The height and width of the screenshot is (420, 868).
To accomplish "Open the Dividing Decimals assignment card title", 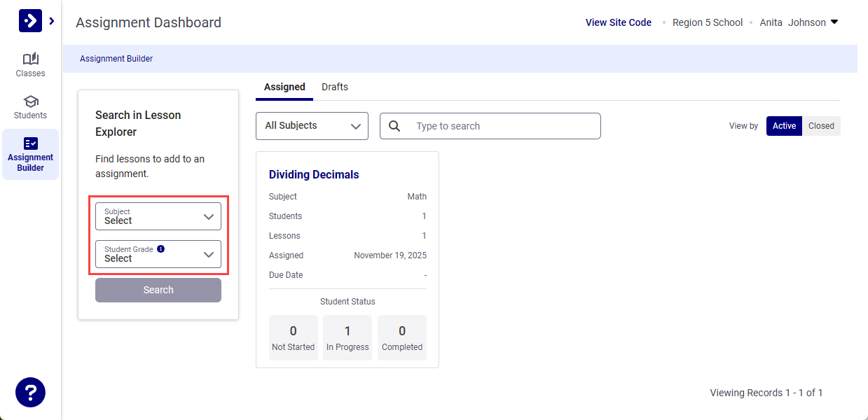I will (314, 174).
